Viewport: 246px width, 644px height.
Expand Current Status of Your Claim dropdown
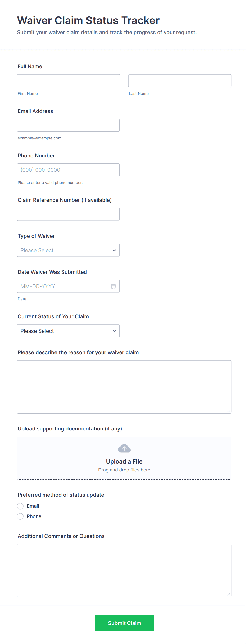(68, 331)
